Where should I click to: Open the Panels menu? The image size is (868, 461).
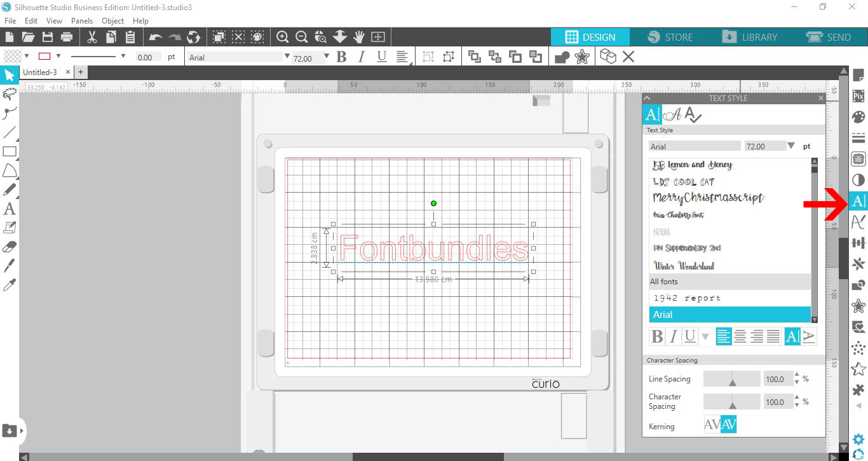(x=82, y=20)
